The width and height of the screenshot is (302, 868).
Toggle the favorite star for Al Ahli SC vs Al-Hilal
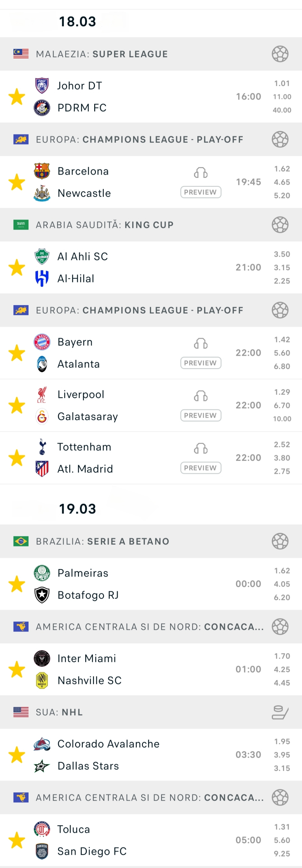coord(16,267)
